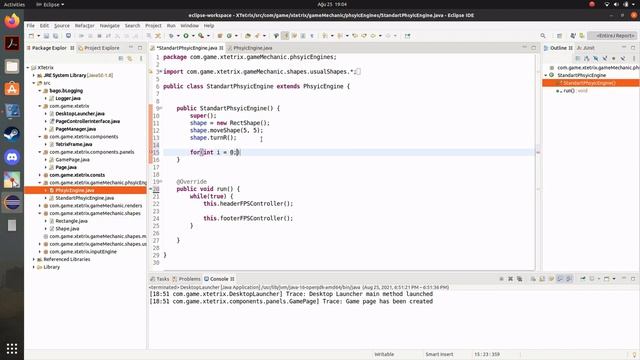Collapse the src folder node
This screenshot has width=640, height=360.
coord(34,83)
